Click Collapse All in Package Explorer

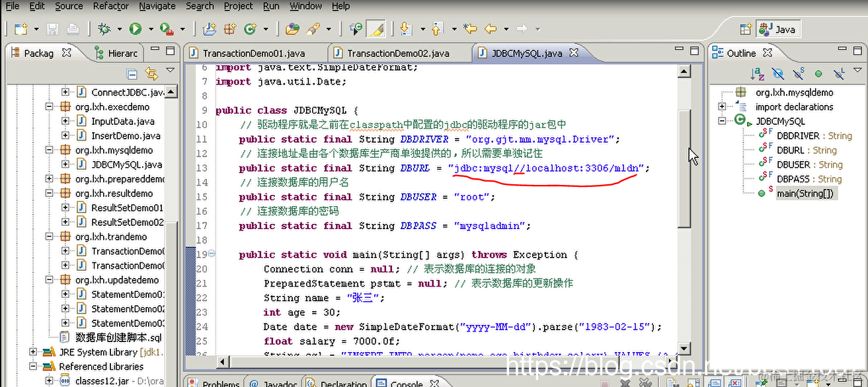coord(132,73)
